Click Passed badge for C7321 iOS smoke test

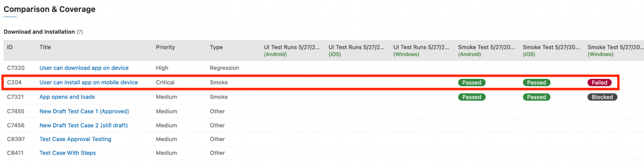coord(536,97)
